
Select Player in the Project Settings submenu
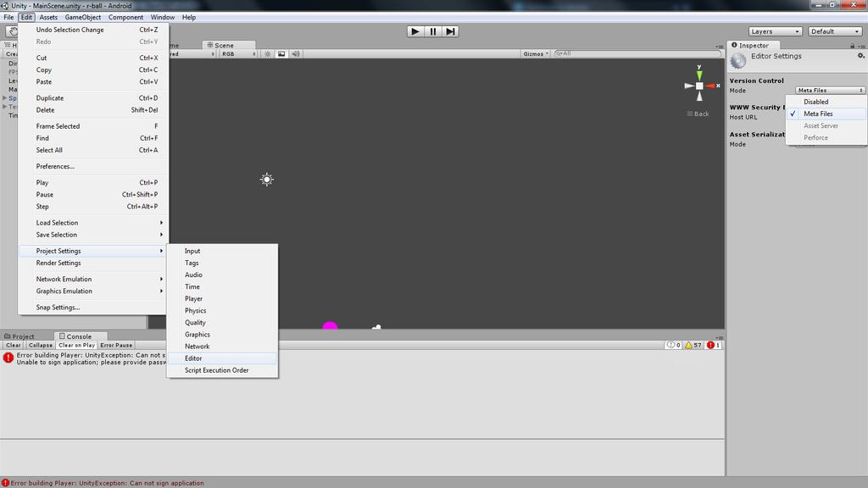pos(222,299)
